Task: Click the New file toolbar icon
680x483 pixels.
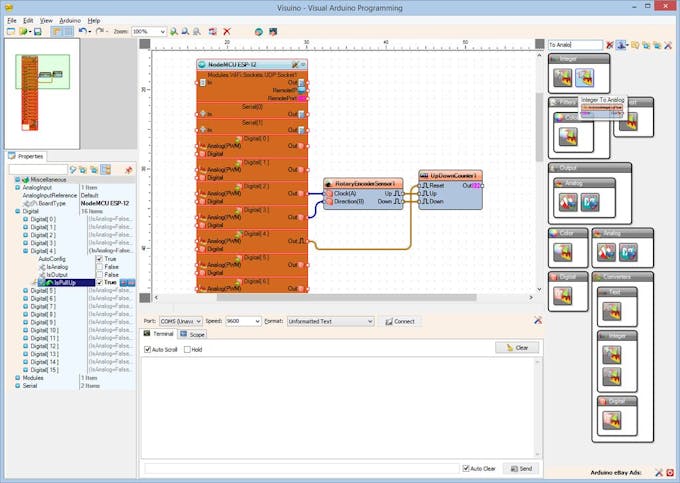Action: 10,31
